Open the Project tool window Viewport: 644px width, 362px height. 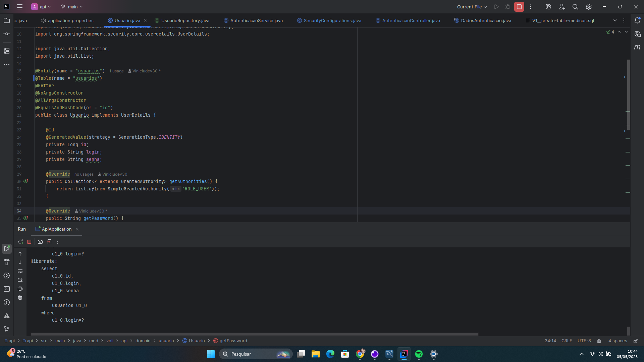[x=7, y=21]
